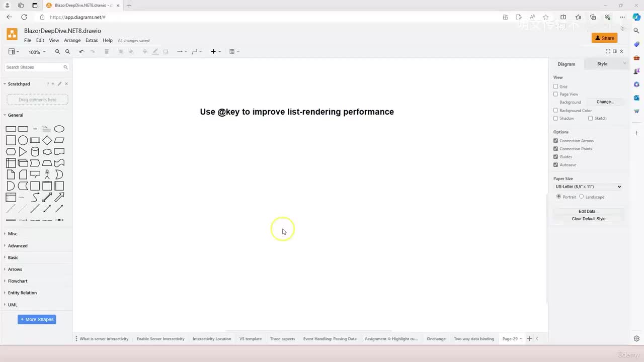Click the Edit Data button
The height and width of the screenshot is (362, 644).
tap(588, 212)
